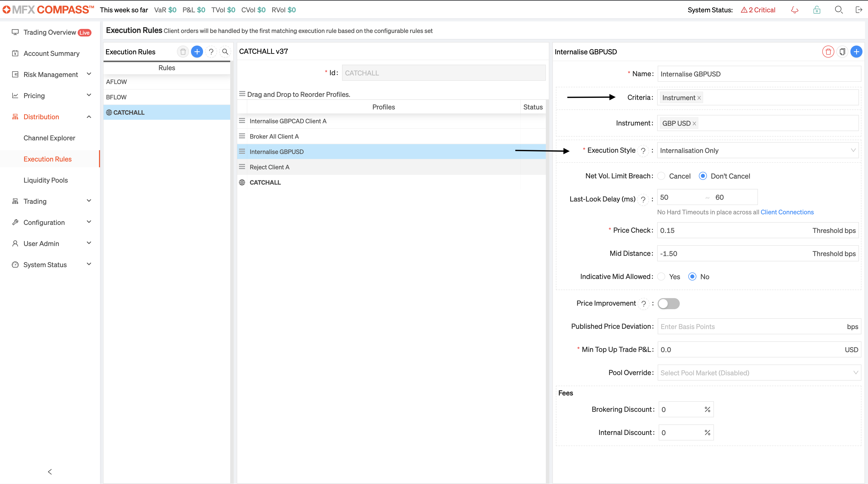Click the MFX Compass logo
Screen dimensions: 868x484
[x=48, y=10]
